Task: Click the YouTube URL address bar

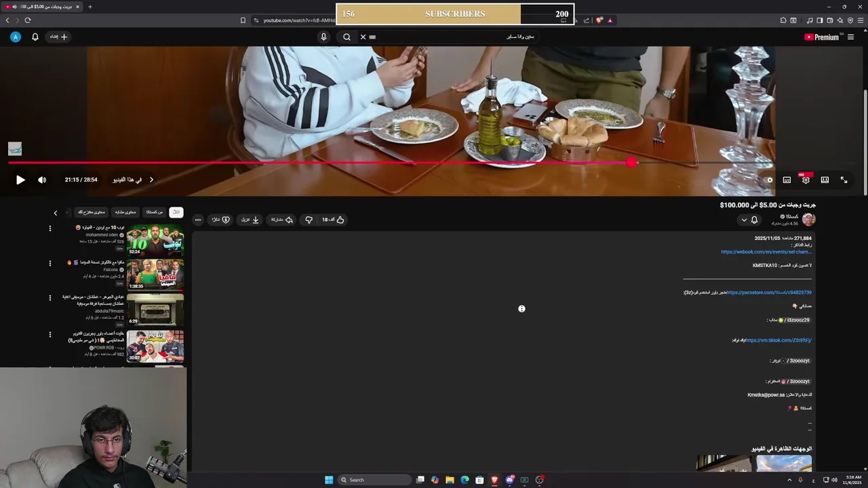Action: 299,20
